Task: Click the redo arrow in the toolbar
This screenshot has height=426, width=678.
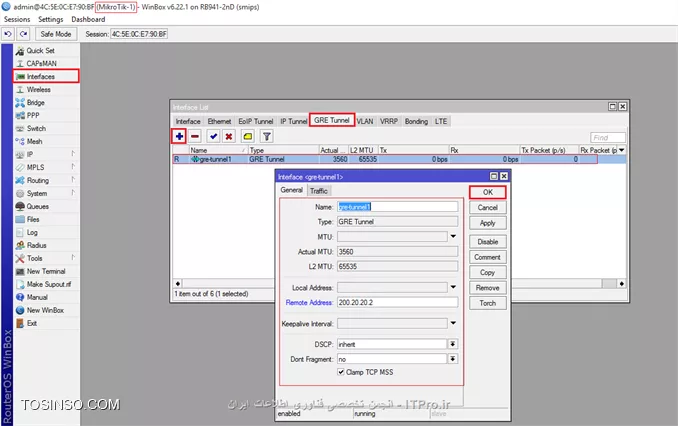Action: tap(23, 34)
